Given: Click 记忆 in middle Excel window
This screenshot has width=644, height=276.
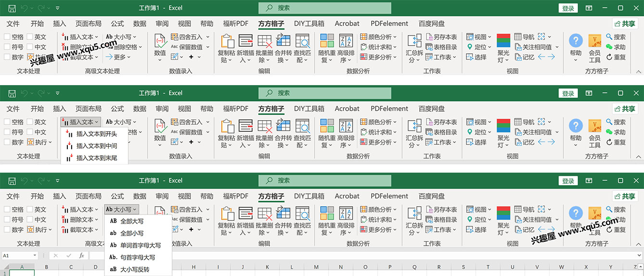Looking at the screenshot, I should point(524,142).
